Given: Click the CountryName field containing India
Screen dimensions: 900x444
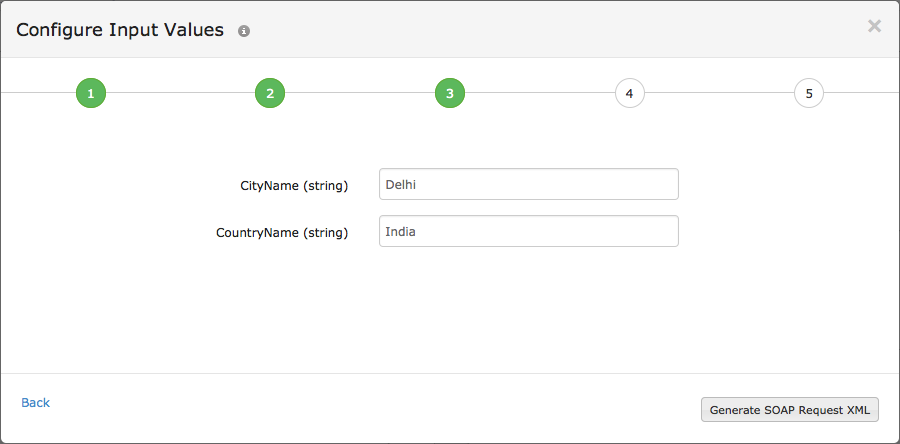Looking at the screenshot, I should click(x=528, y=231).
